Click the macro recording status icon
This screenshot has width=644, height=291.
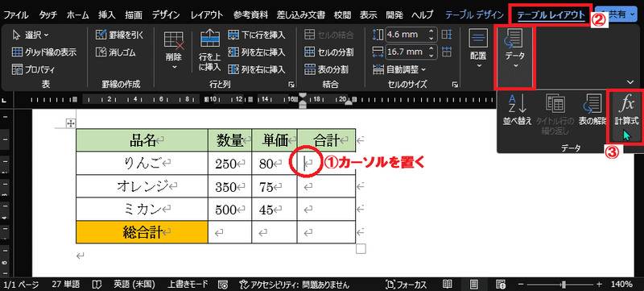click(x=224, y=284)
